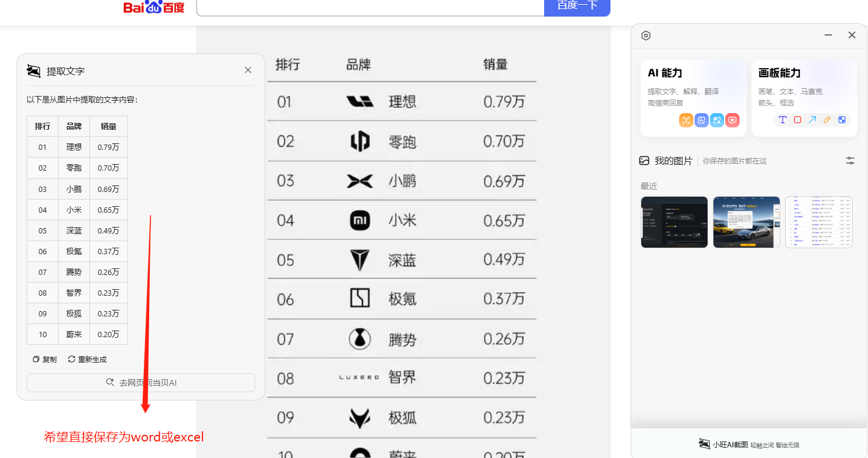868x458 pixels.
Task: Click the 百度一下 search button
Action: pos(577,7)
